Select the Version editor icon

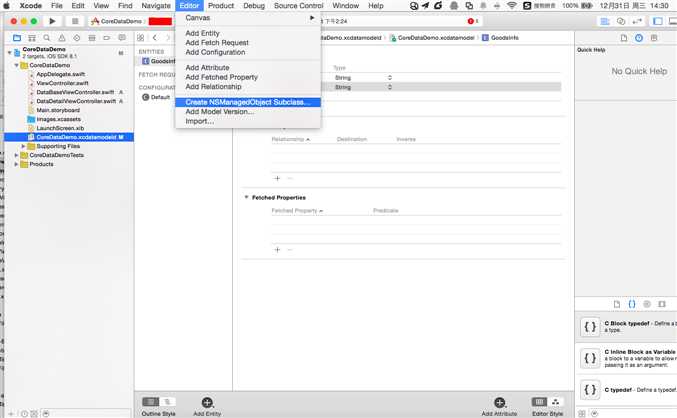(x=637, y=21)
